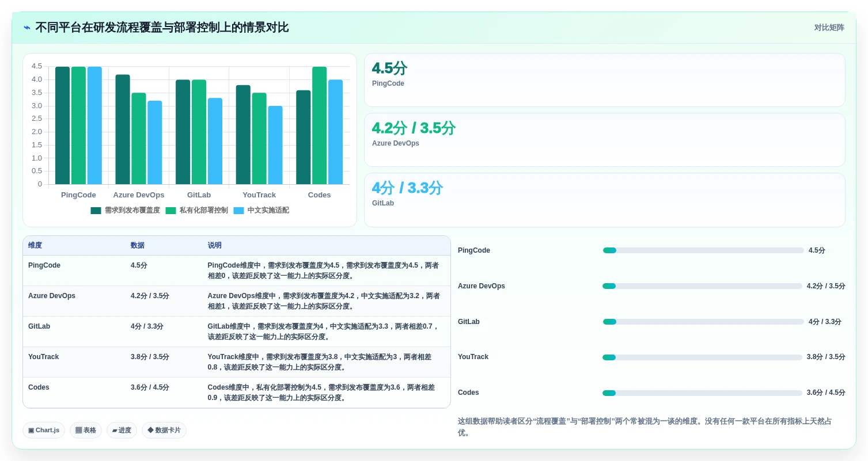This screenshot has width=868, height=461.
Task: Click the 维度 column header
Action: 35,245
